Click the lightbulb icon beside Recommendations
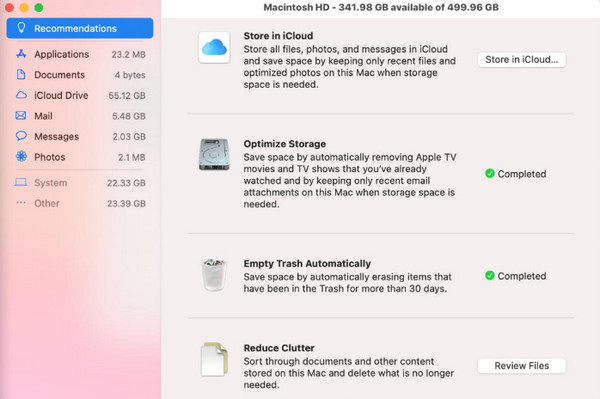The width and height of the screenshot is (600, 399). coord(21,28)
